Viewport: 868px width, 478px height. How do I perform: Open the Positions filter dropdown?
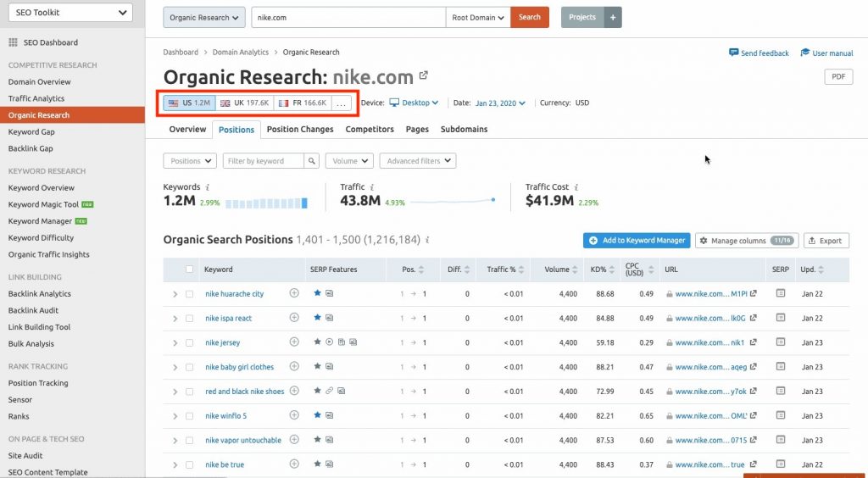(190, 161)
